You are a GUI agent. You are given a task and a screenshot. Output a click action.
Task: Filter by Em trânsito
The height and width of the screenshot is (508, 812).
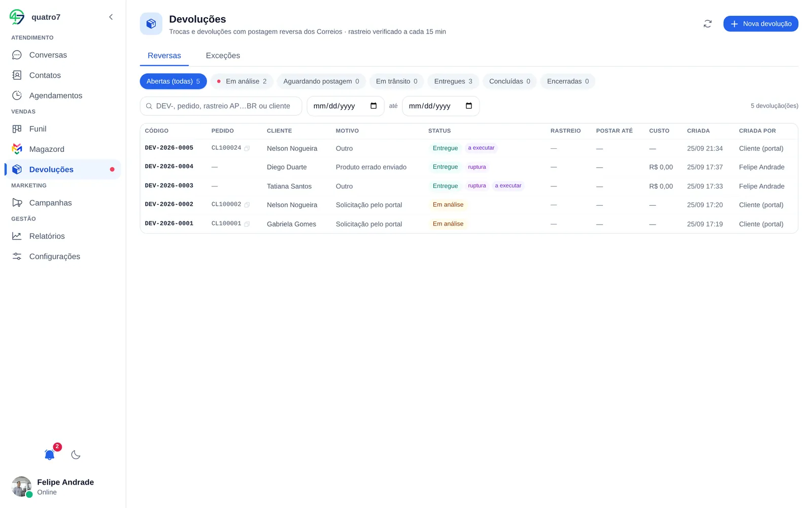click(x=397, y=81)
